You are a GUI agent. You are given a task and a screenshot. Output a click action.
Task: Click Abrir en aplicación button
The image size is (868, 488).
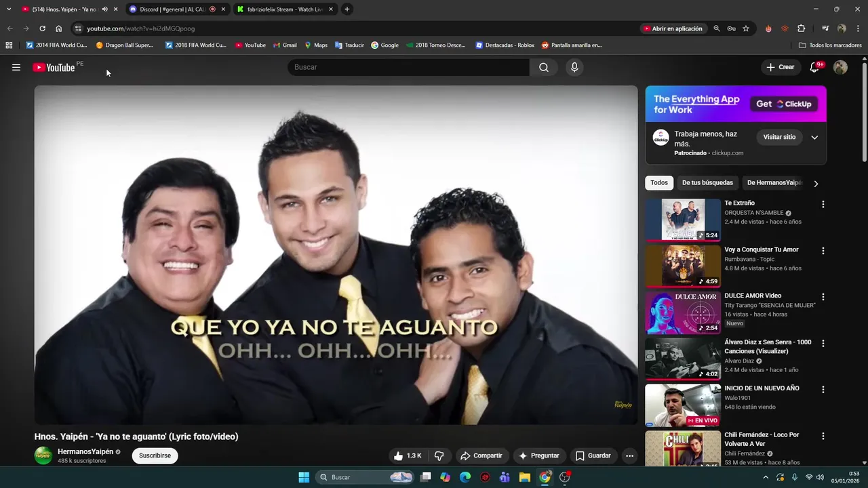(673, 28)
